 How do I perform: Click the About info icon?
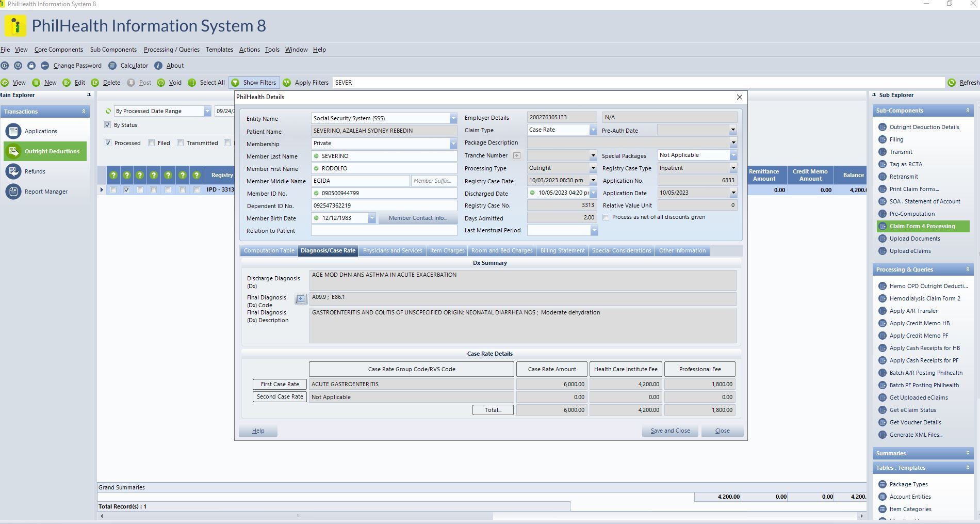158,66
